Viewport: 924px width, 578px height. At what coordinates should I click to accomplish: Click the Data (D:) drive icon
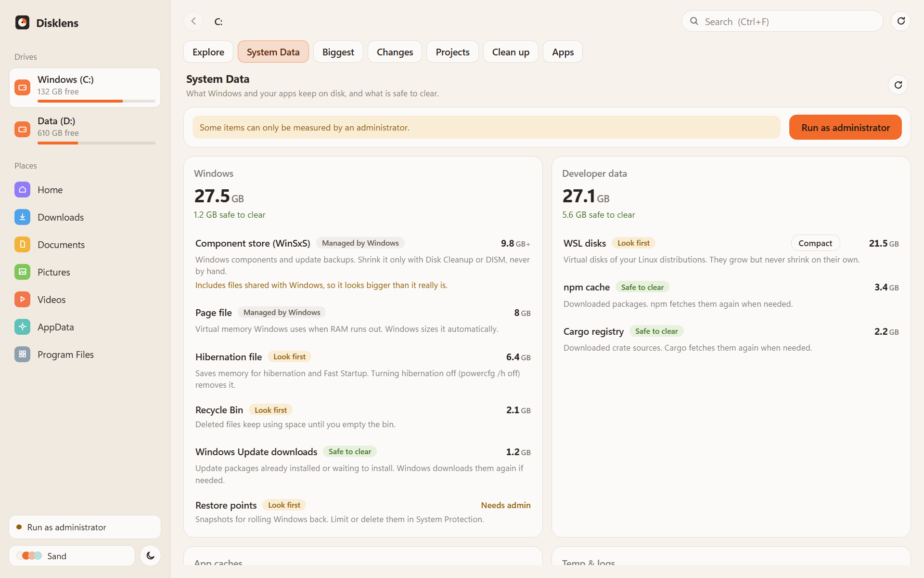tap(22, 129)
